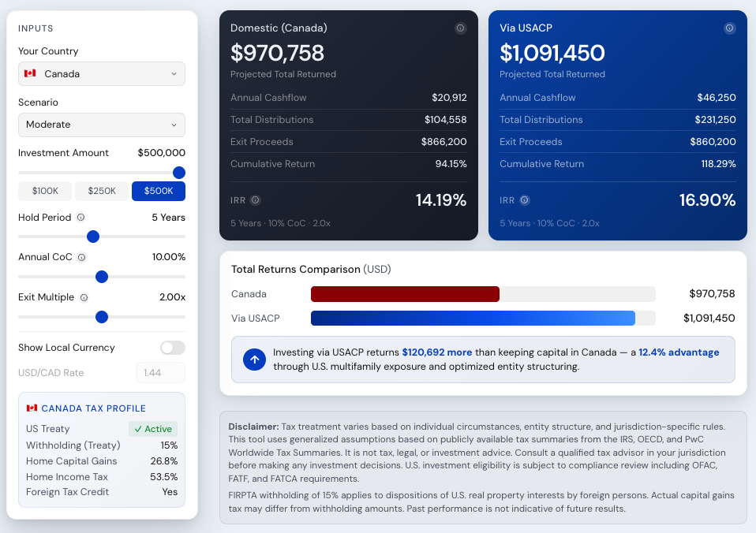Click the 5 Years Hold Period value
Image resolution: width=756 pixels, height=533 pixels.
(168, 218)
